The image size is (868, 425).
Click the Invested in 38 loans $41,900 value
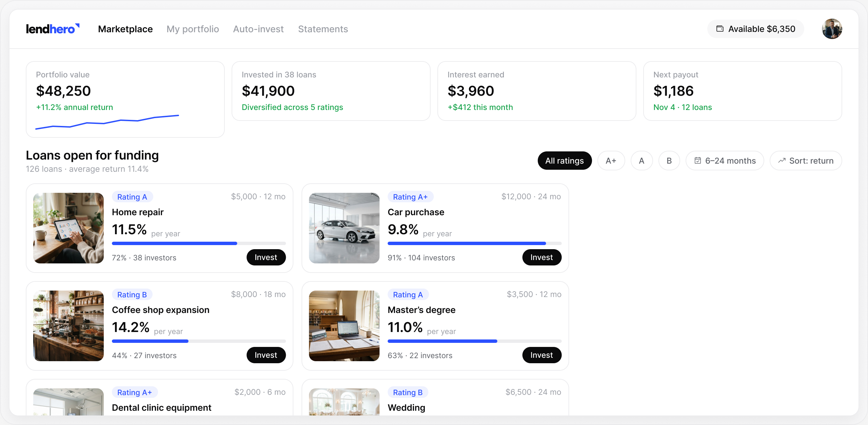click(x=268, y=91)
